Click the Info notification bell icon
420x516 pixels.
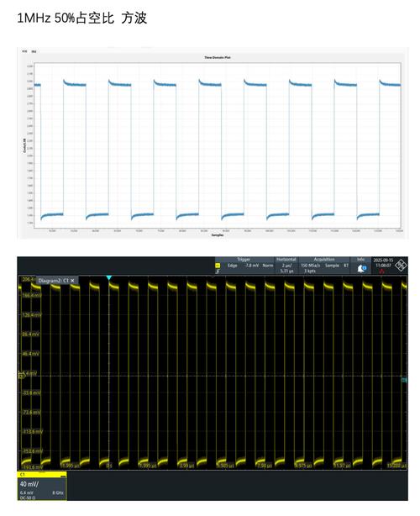[x=361, y=269]
